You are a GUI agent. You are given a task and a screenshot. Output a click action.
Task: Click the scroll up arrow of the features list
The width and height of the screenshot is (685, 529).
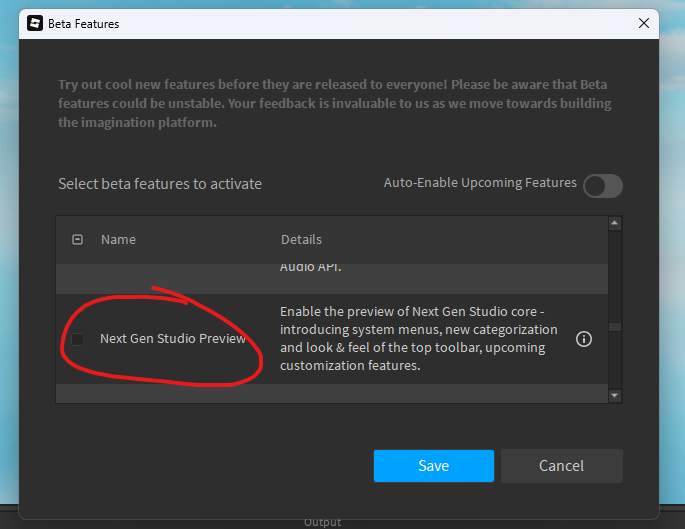pyautogui.click(x=615, y=223)
